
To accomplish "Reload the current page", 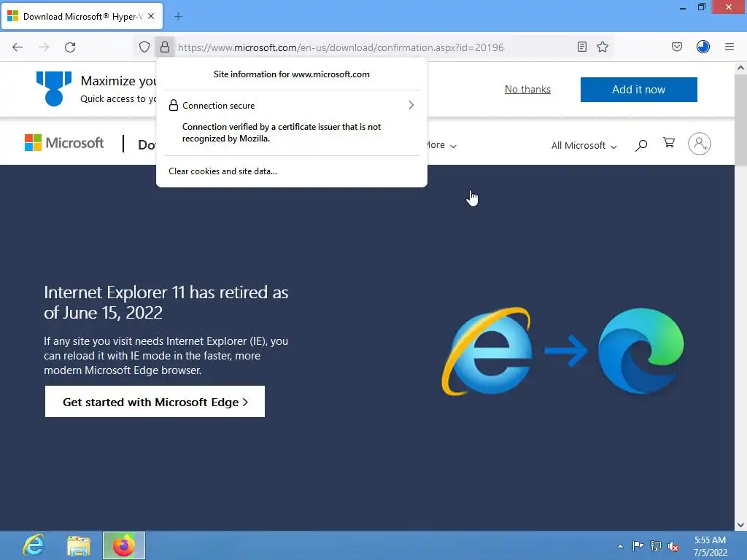I will click(x=70, y=47).
